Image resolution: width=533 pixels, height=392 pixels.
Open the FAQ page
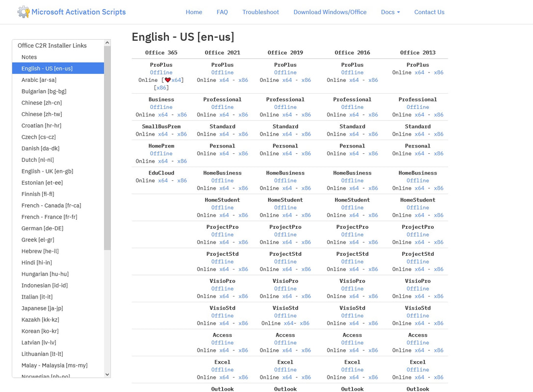pos(222,12)
